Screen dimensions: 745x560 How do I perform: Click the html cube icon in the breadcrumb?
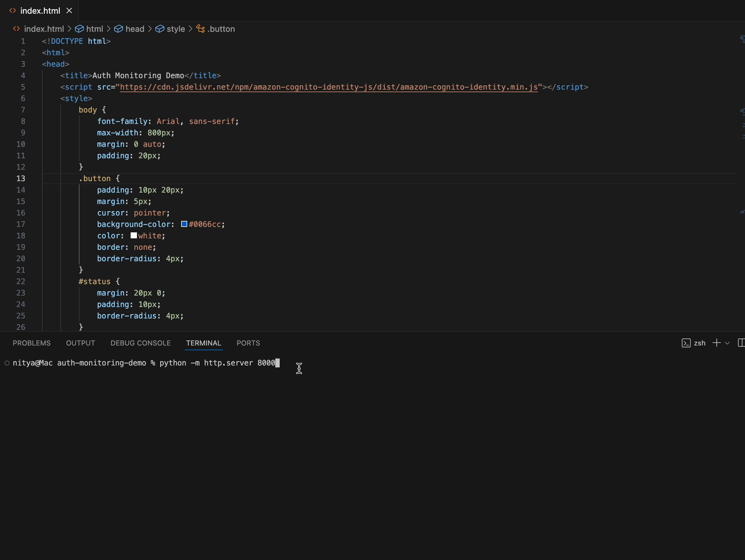click(79, 29)
